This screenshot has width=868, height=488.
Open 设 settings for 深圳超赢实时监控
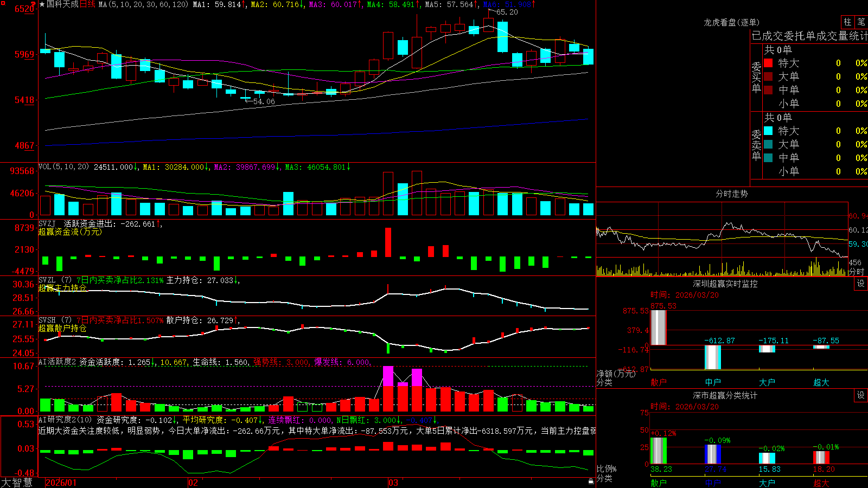[x=861, y=284]
